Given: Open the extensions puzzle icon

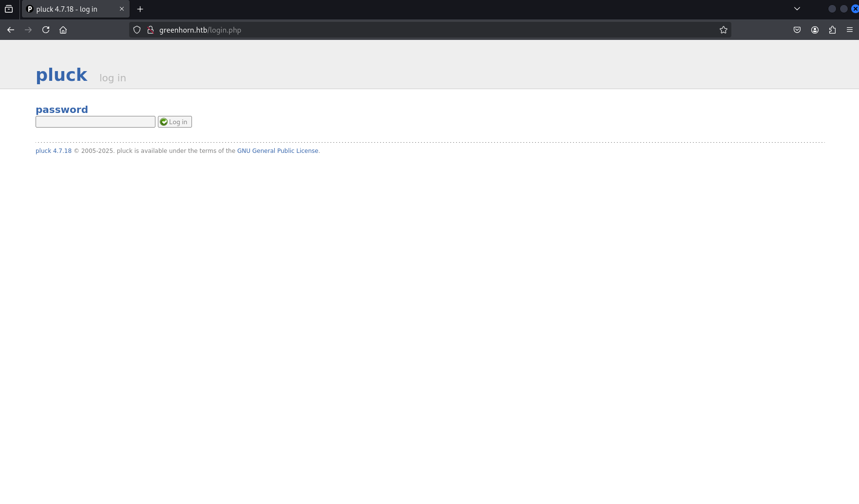Looking at the screenshot, I should (x=832, y=30).
